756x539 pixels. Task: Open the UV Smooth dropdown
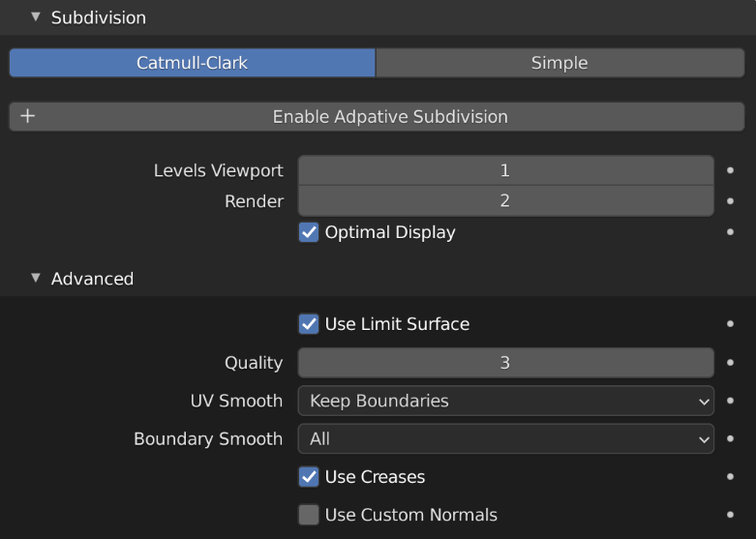(x=505, y=401)
